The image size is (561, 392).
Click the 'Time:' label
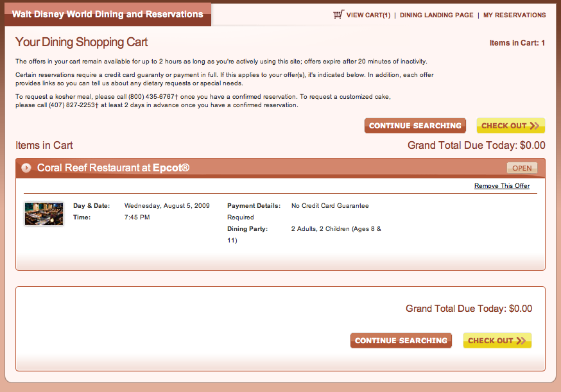[x=82, y=217]
